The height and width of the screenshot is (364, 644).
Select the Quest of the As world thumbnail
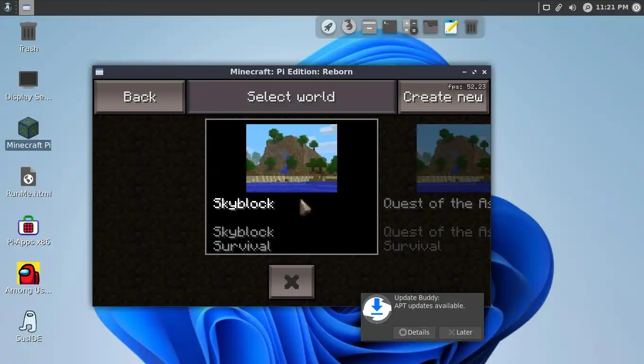point(453,158)
